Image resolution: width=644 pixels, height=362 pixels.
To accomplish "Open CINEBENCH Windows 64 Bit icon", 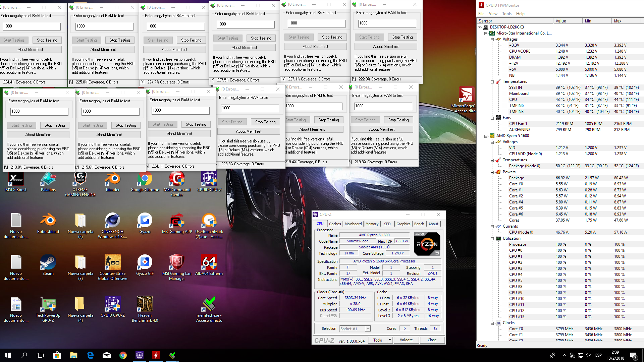I will coord(113,226).
